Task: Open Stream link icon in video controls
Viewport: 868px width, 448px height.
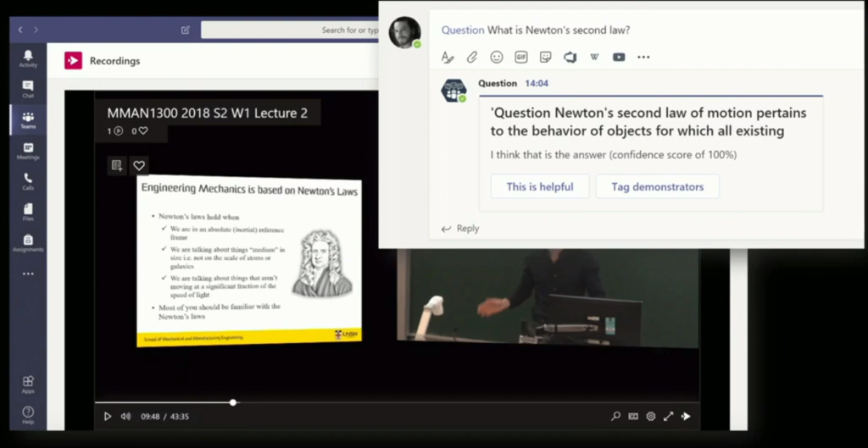Action: [x=686, y=417]
